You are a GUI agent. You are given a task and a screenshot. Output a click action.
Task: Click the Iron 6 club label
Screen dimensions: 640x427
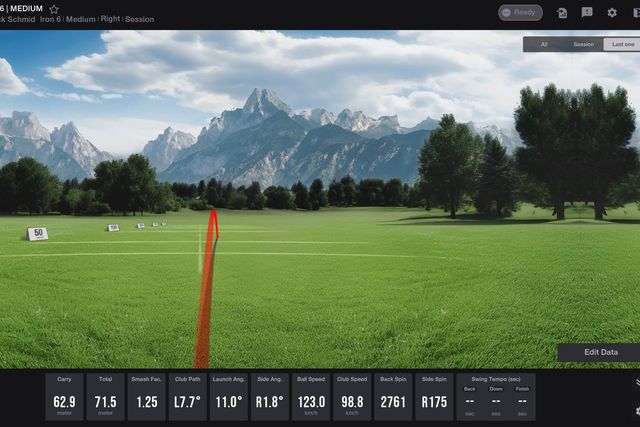45,20
